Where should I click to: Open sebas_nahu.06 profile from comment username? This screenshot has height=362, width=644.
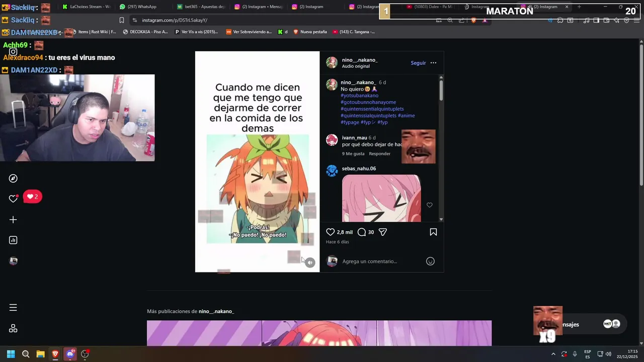pos(359,168)
